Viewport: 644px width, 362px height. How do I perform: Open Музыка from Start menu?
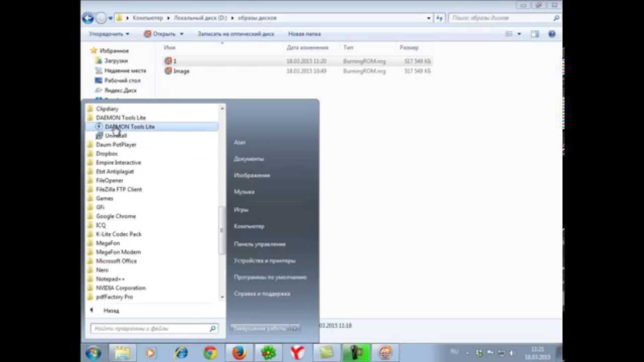coord(244,192)
